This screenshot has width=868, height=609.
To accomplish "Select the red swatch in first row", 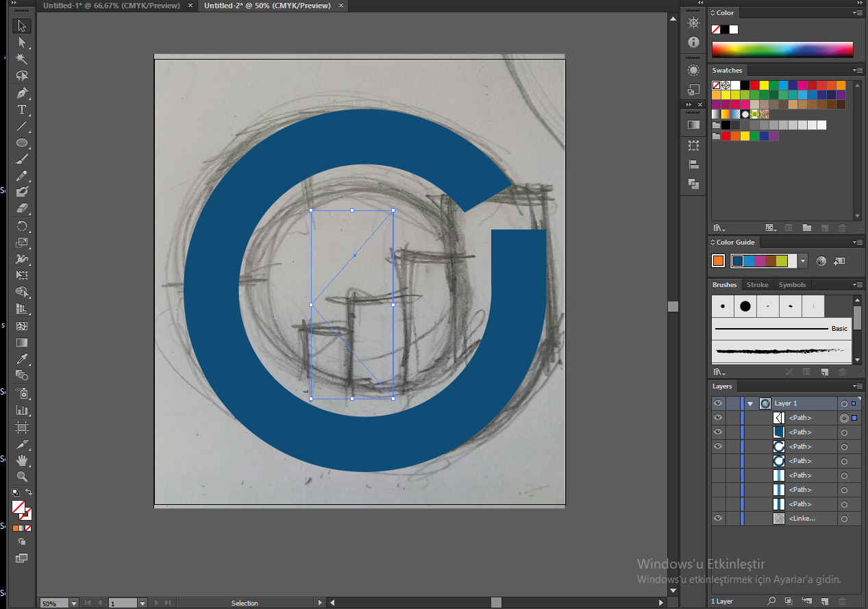I will click(x=754, y=86).
